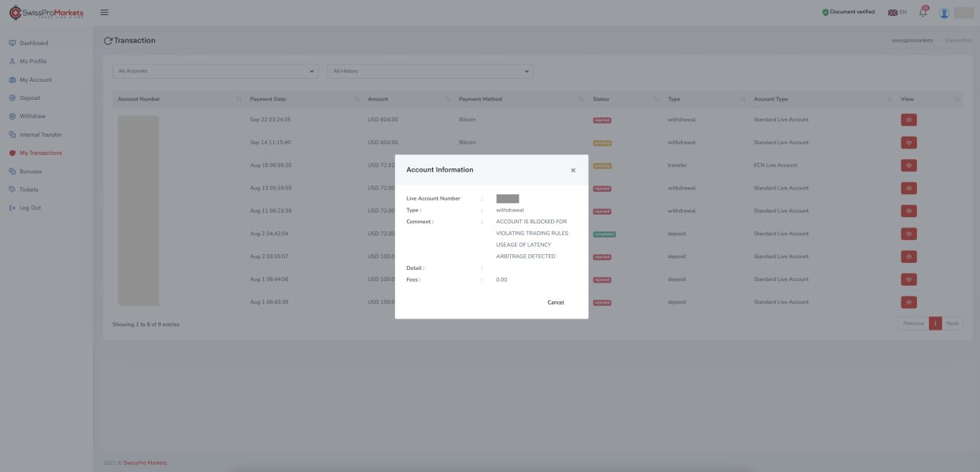Click eye button for Aug 1 06:43:38 deposit
The image size is (980, 472).
click(908, 302)
